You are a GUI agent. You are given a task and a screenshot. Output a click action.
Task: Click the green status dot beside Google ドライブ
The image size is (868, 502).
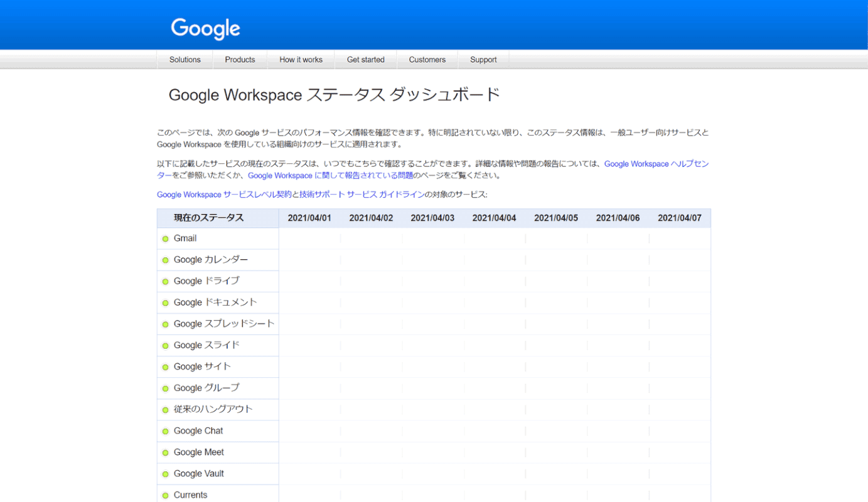(x=166, y=282)
